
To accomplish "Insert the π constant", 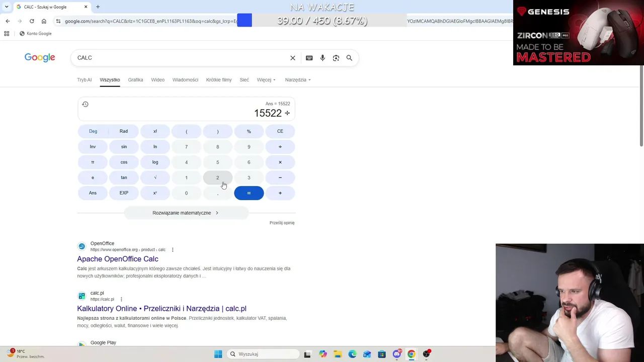I will pos(93,162).
